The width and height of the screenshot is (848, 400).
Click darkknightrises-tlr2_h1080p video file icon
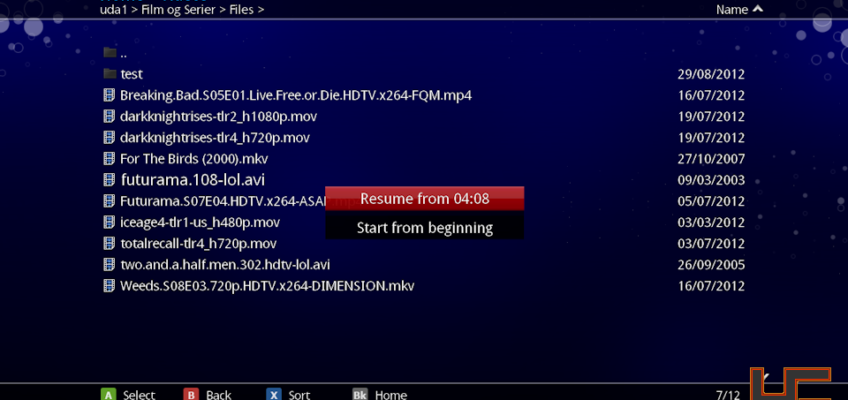(109, 116)
